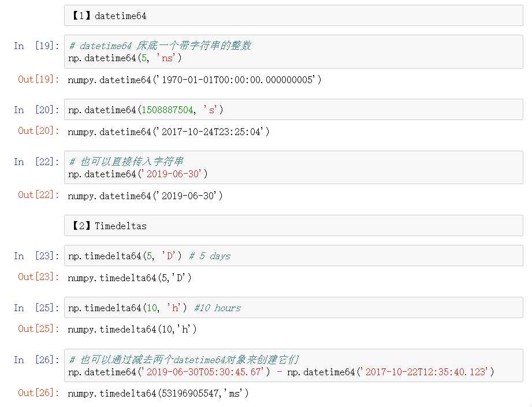Image resolution: width=532 pixels, height=407 pixels.
Task: Select the In [23] prompt label
Action: 36,256
